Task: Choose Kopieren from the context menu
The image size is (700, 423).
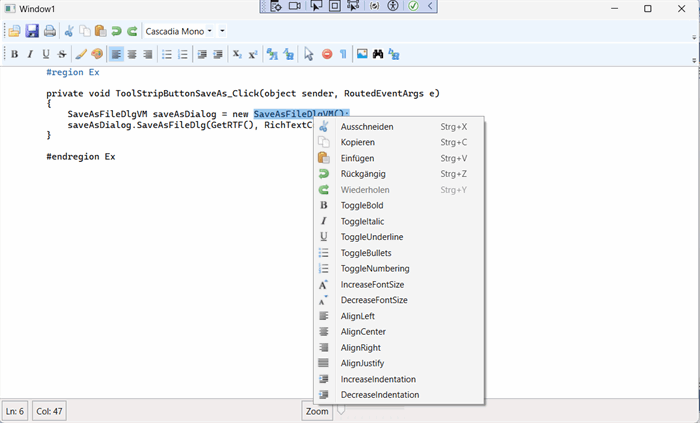Action: 399,142
